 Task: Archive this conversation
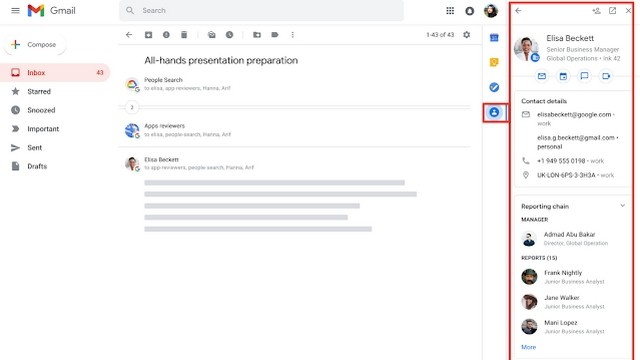[x=149, y=35]
